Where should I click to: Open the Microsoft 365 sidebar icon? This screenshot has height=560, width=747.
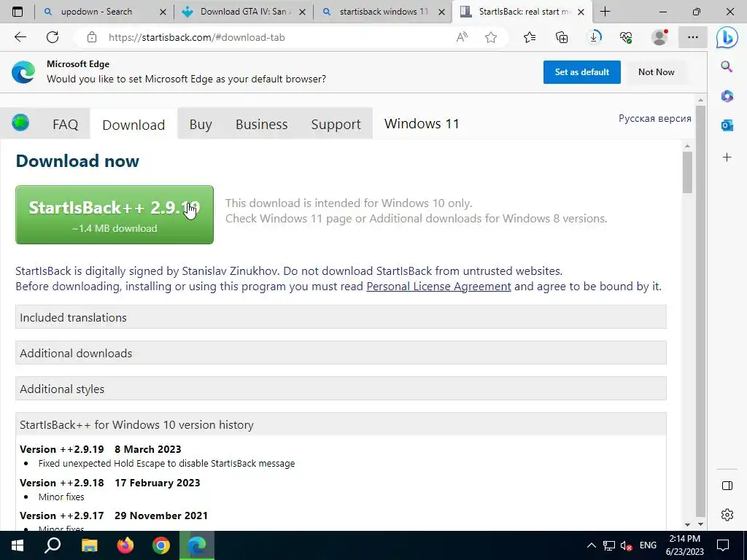click(727, 96)
